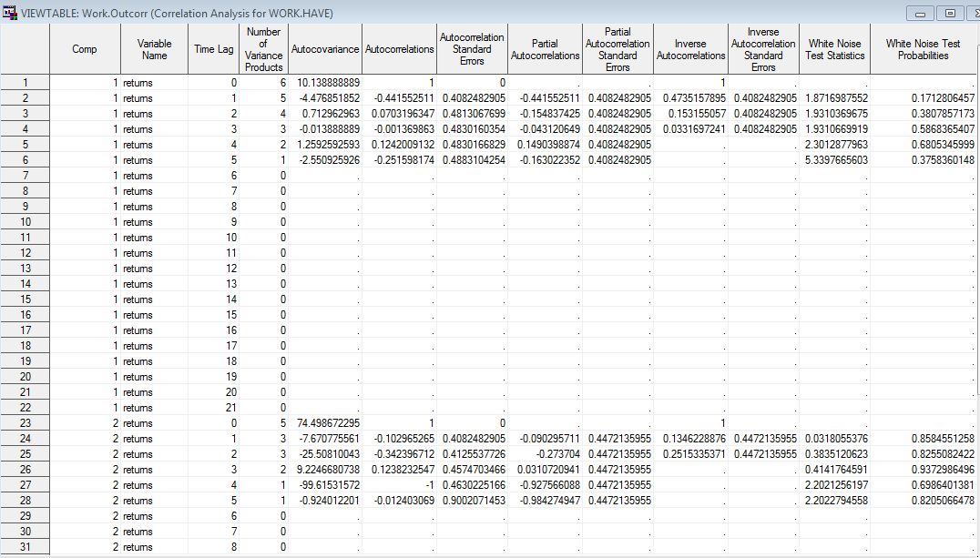Screen dimensions: 980x558
Task: Select row number 28 header
Action: [x=25, y=501]
